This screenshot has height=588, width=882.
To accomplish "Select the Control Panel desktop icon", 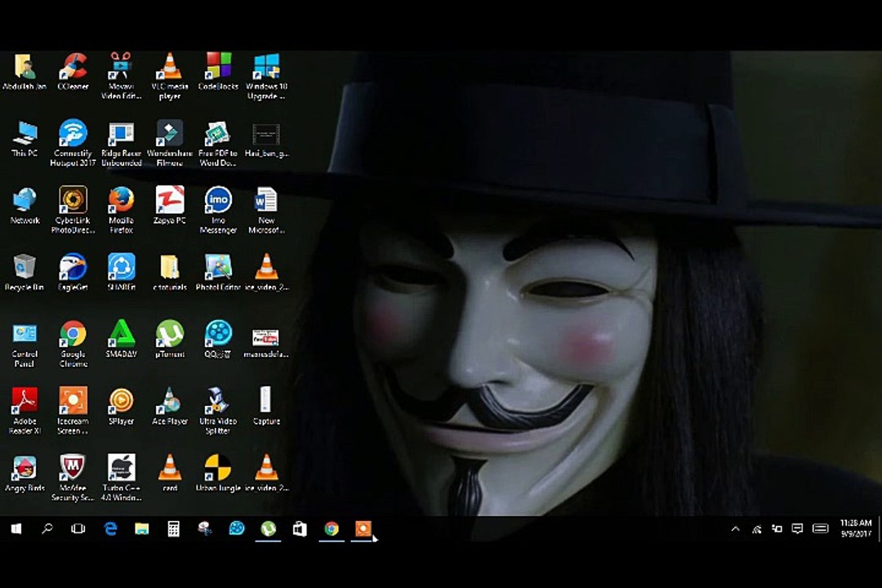I will pos(24,344).
